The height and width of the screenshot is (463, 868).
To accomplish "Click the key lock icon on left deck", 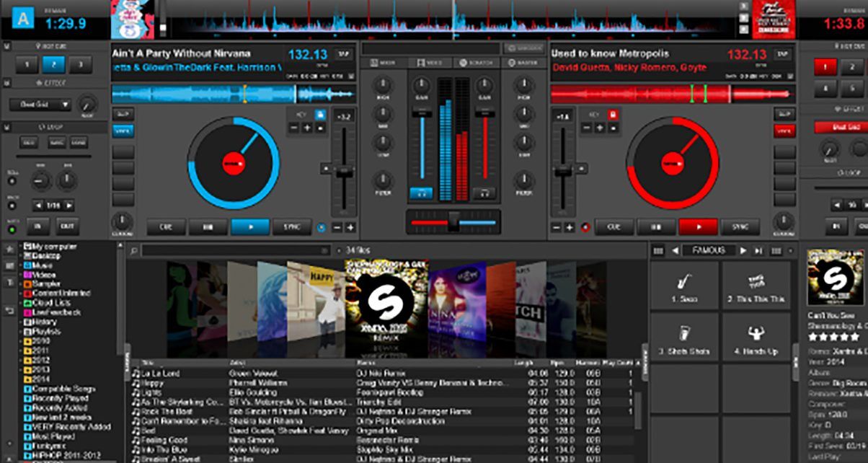I will tap(320, 115).
